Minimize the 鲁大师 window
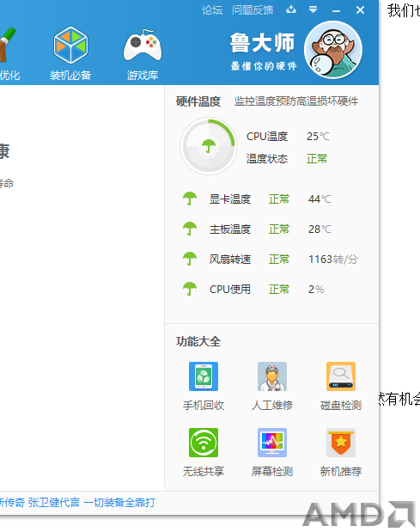 click(x=336, y=11)
